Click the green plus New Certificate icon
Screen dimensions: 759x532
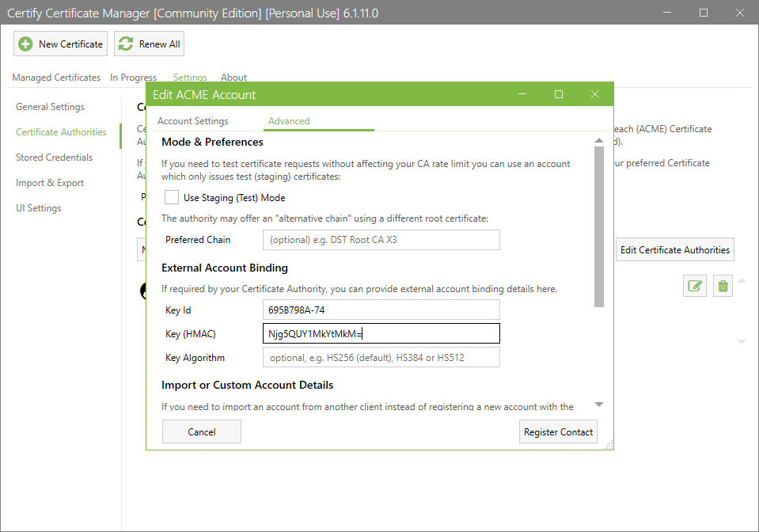pos(25,44)
